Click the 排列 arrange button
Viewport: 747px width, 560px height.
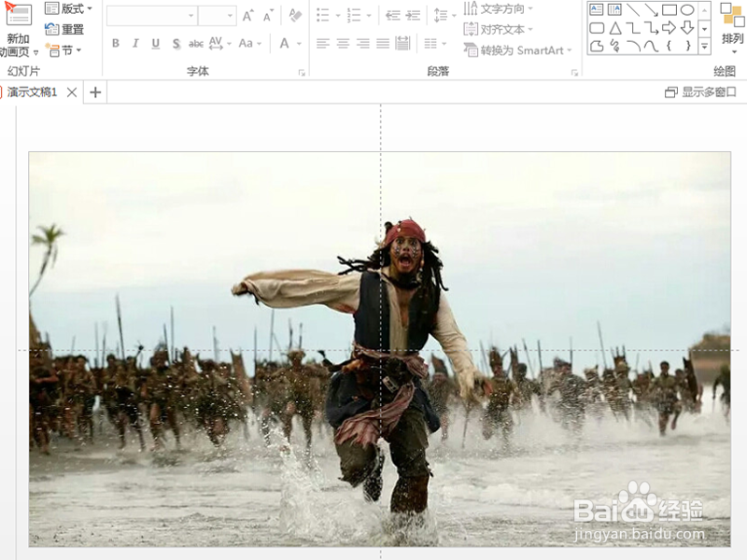(732, 28)
